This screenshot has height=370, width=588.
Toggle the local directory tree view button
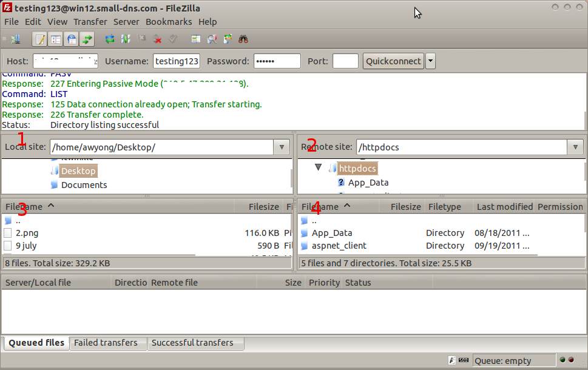tap(56, 39)
